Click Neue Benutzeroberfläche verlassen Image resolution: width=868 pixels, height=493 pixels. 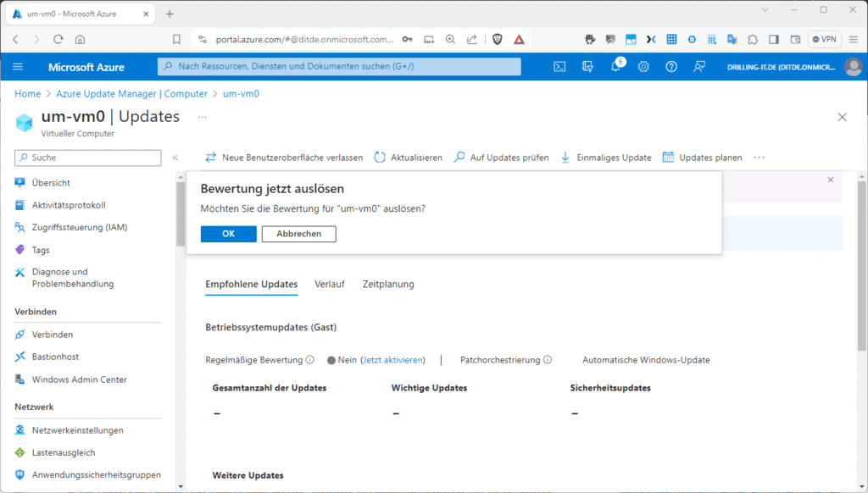pyautogui.click(x=284, y=158)
